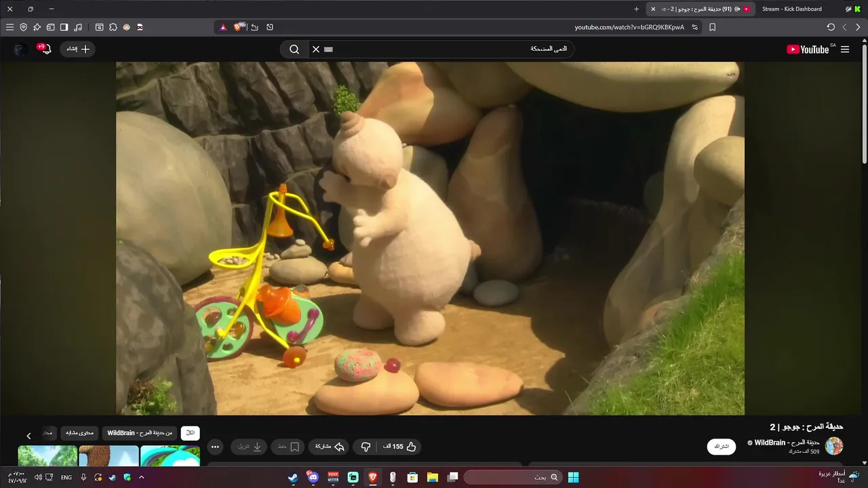Open Brave Shields lion icon
Viewport: 868px width, 488px height.
point(239,27)
